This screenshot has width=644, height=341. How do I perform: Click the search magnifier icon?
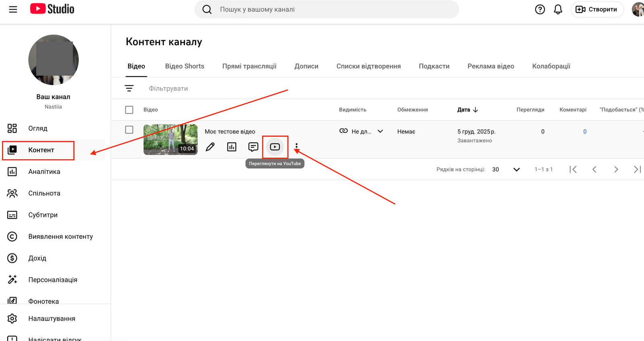207,9
